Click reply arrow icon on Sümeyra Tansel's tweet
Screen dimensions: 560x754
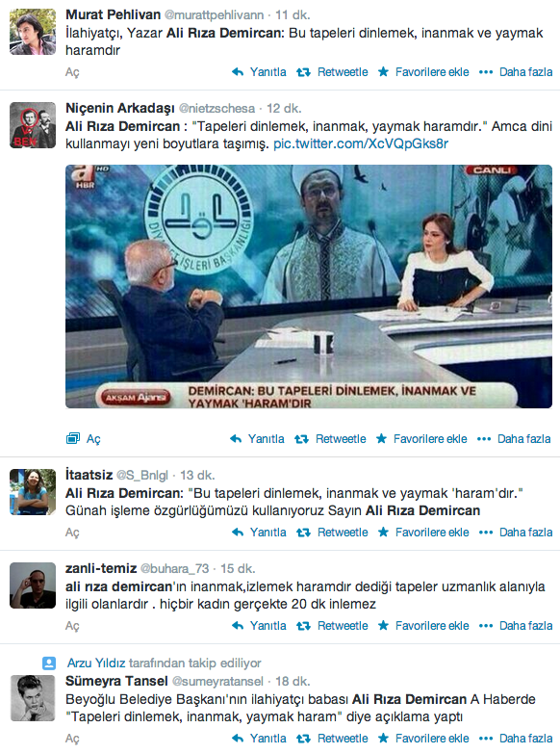click(238, 739)
